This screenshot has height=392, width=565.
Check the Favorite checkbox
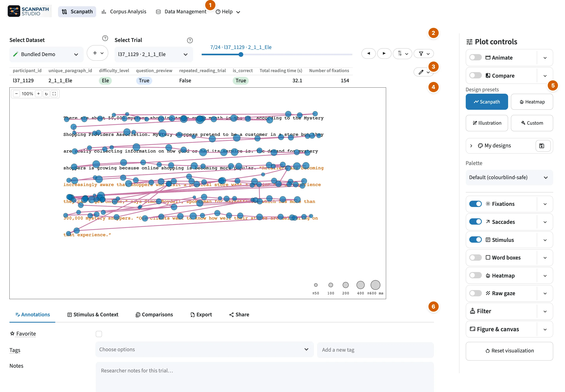coord(99,334)
